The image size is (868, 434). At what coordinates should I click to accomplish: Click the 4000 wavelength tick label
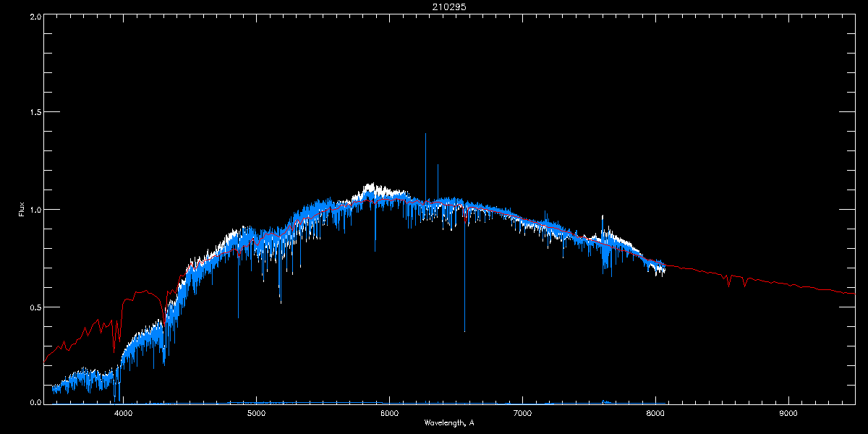point(124,414)
